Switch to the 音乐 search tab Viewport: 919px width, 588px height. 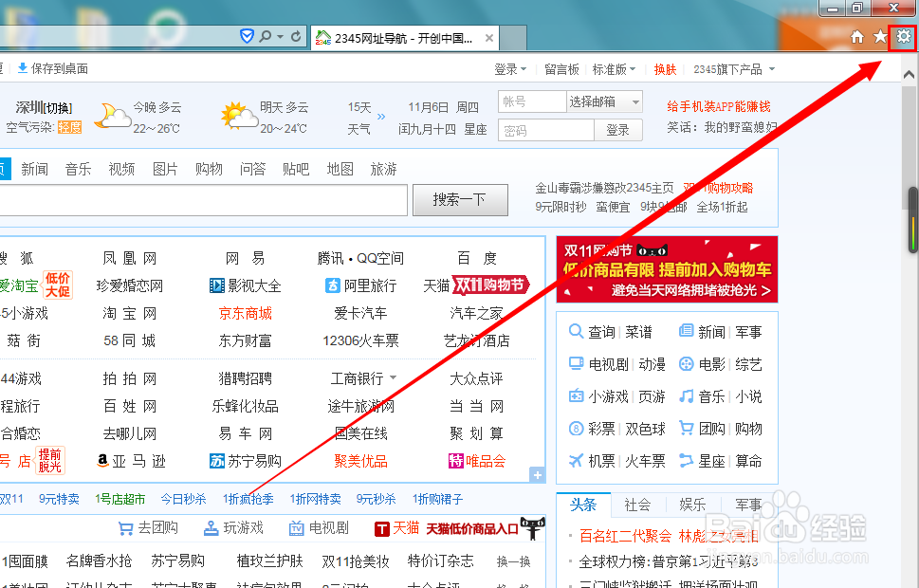[x=78, y=169]
